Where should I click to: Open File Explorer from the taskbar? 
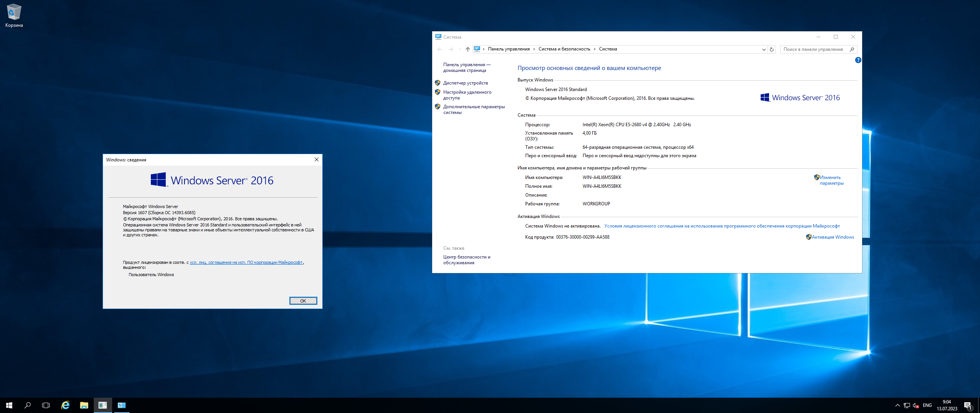(84, 405)
